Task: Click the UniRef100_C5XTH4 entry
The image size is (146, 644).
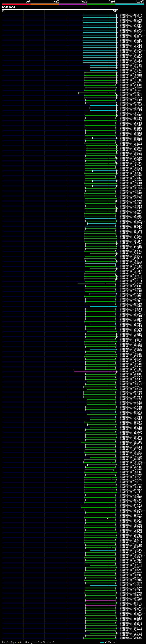Action: (x=131, y=75)
